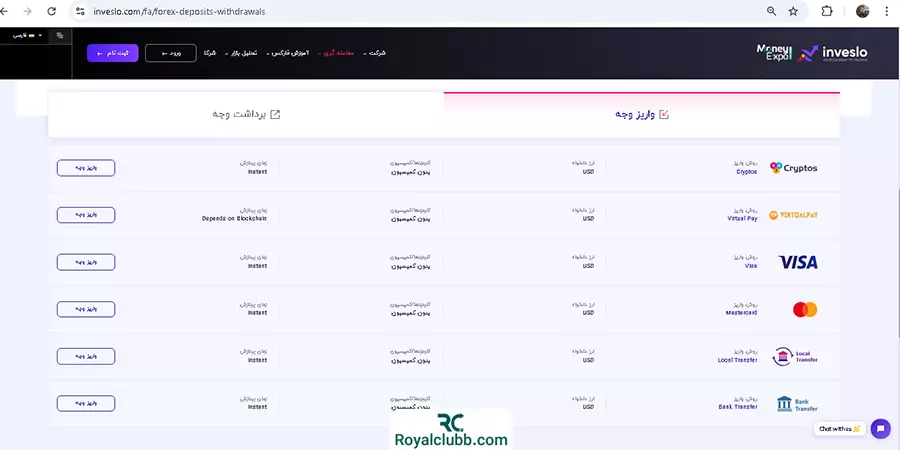Bookmark page with the star icon

[x=793, y=11]
